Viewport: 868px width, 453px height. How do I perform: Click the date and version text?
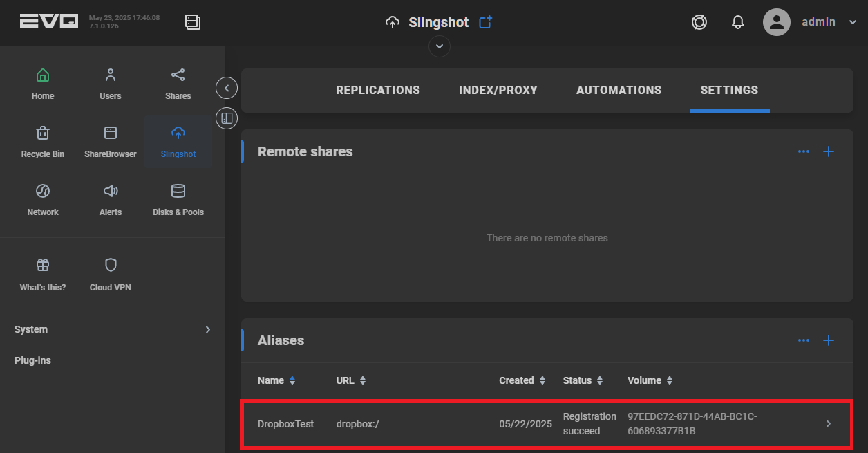124,21
